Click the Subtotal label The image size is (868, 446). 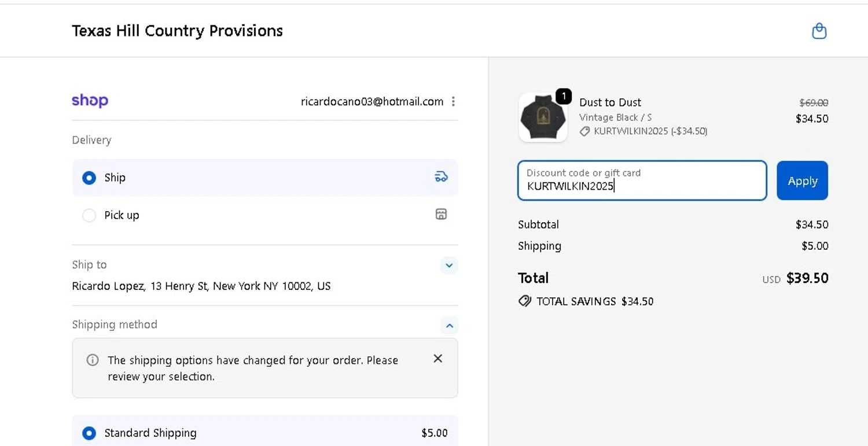(538, 224)
